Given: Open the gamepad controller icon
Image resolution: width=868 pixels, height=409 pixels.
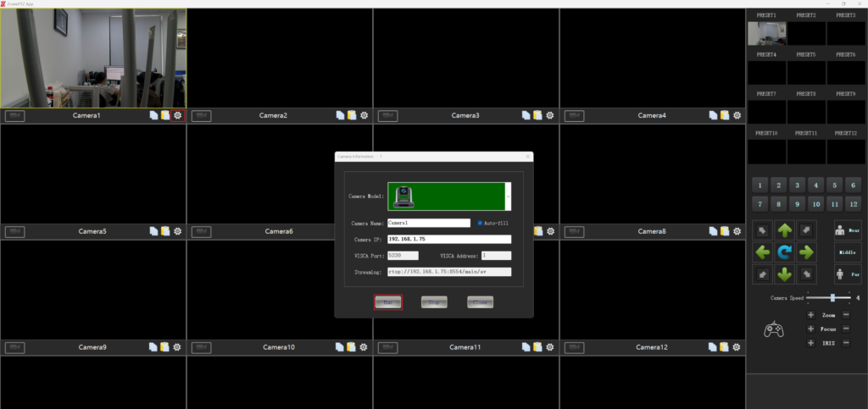Looking at the screenshot, I should click(x=773, y=329).
